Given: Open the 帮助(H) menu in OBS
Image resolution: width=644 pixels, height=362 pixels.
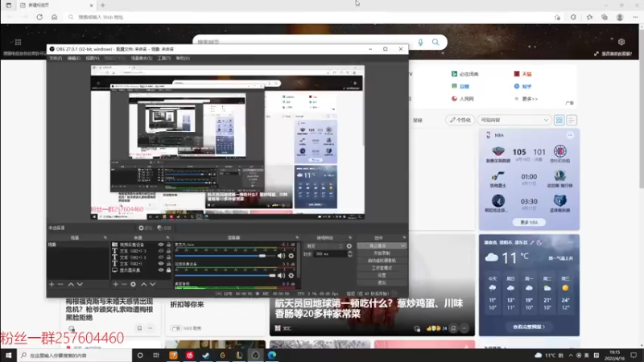Looking at the screenshot, I should (183, 58).
